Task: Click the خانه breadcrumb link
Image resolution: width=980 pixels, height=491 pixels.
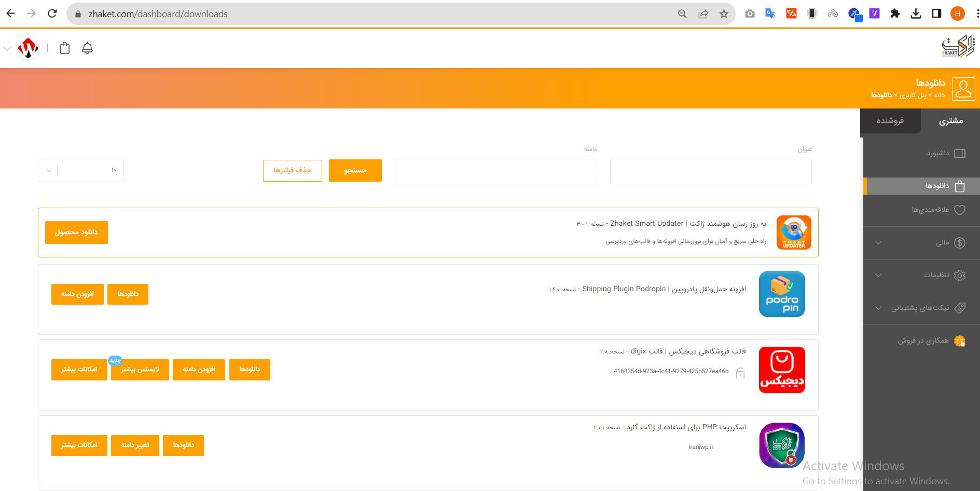Action: [940, 96]
